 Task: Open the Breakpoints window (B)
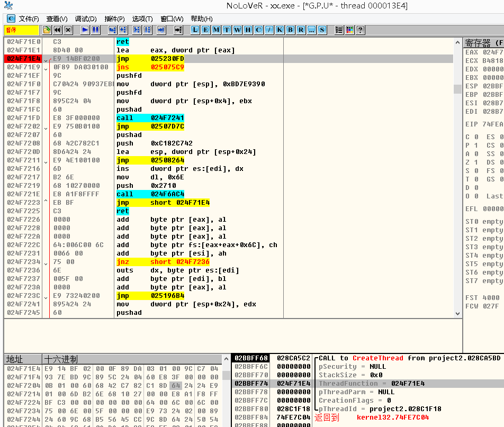[x=291, y=30]
